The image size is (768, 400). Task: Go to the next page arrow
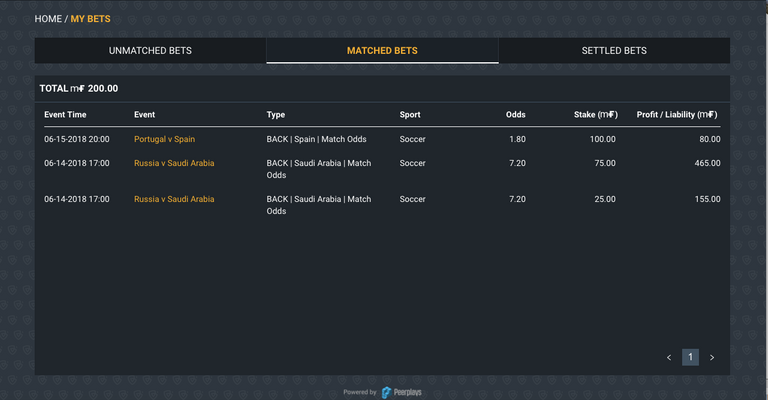(712, 357)
